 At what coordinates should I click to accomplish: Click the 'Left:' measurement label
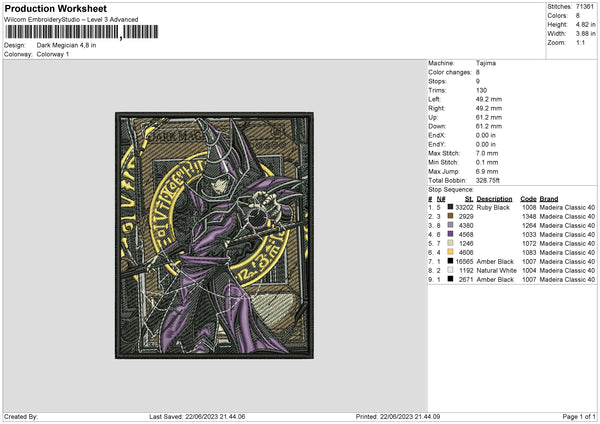click(x=434, y=99)
